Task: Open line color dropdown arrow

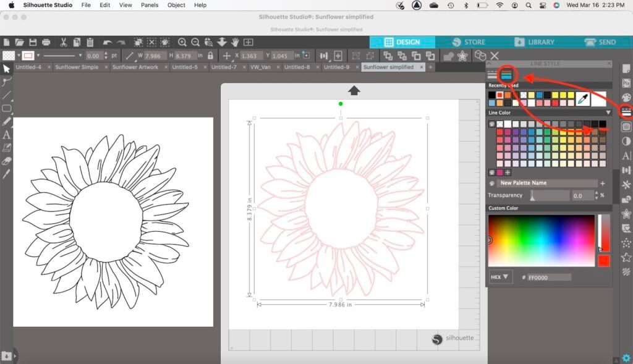Action: tap(38, 56)
